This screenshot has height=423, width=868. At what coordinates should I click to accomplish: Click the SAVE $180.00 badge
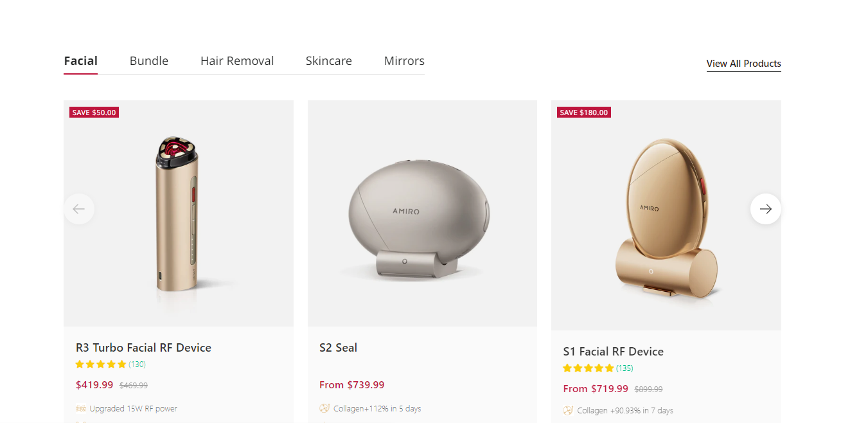pos(583,113)
